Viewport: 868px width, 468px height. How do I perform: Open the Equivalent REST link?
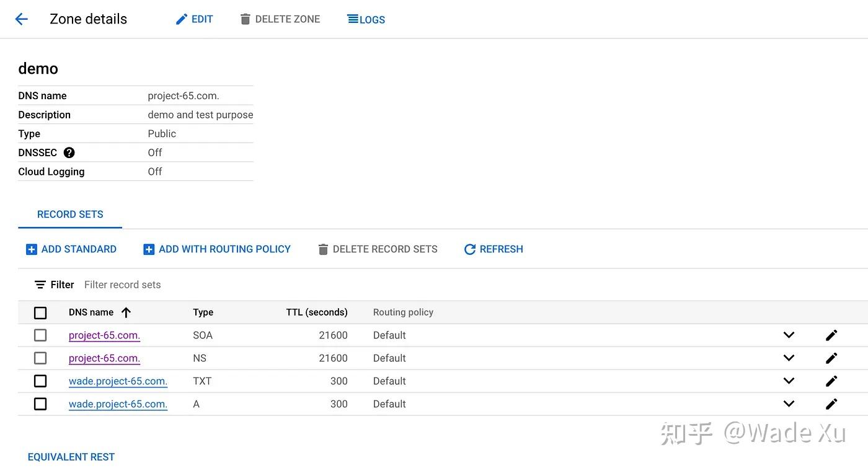[71, 457]
